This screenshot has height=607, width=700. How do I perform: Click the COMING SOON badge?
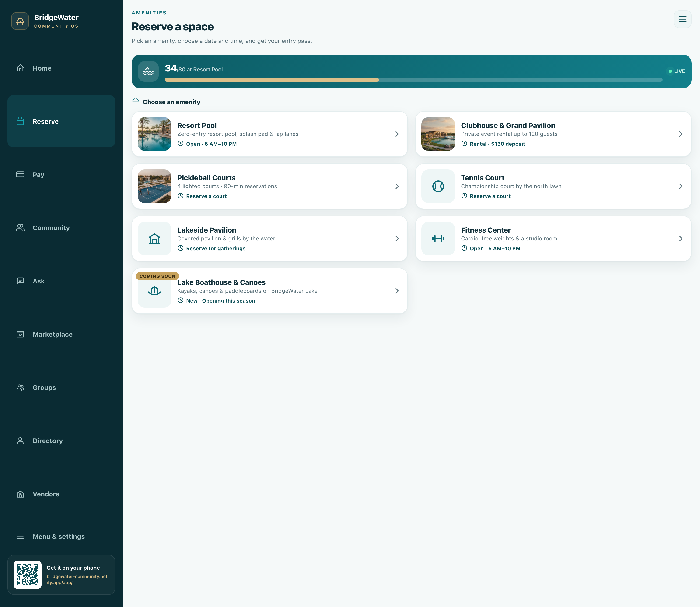click(157, 276)
